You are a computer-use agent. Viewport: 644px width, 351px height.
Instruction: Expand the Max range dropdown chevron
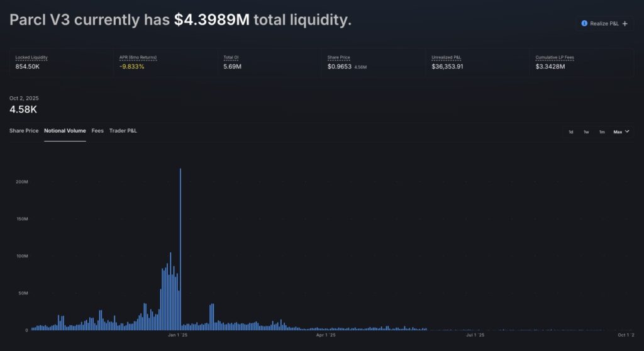click(627, 131)
